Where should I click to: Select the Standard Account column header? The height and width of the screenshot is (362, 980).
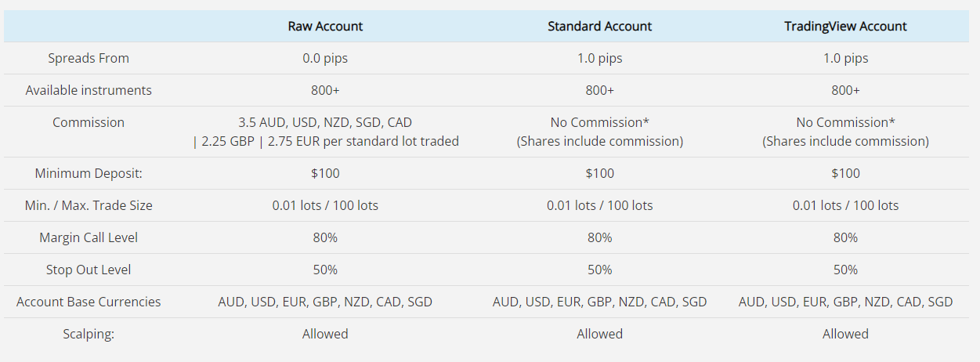(x=599, y=26)
